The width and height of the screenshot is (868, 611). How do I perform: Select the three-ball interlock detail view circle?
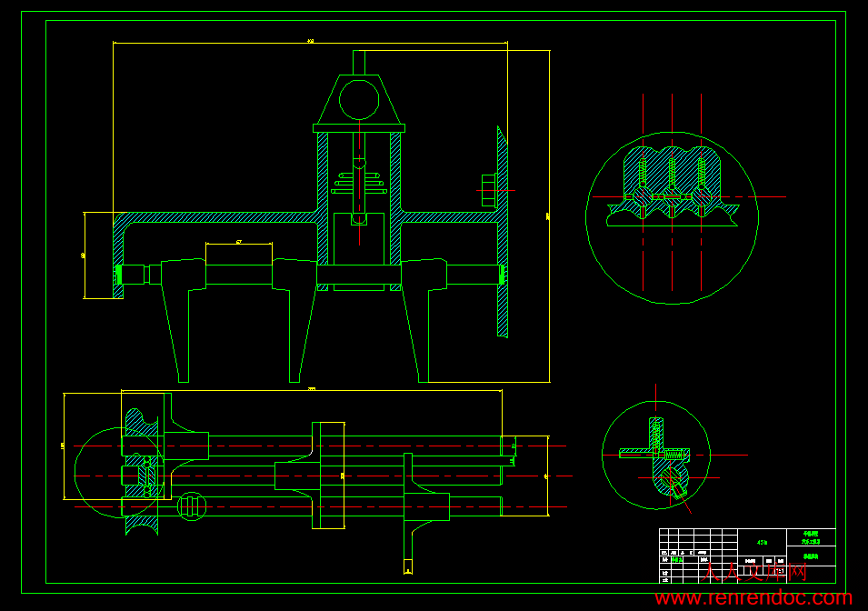672,217
